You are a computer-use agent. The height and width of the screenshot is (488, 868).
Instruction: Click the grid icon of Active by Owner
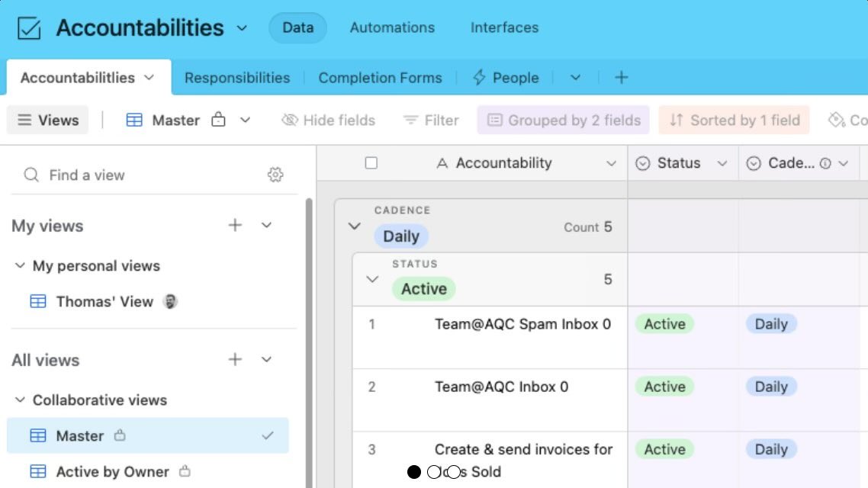point(37,471)
